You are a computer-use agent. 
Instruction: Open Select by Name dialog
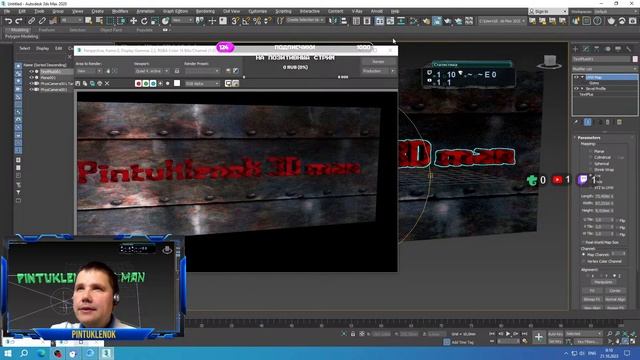(x=99, y=21)
